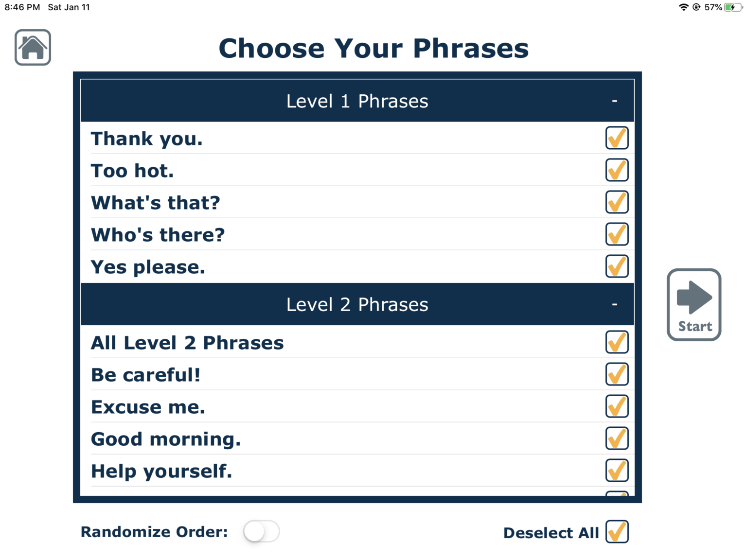The width and height of the screenshot is (747, 560).
Task: Click the Home icon to return home
Action: 33,47
